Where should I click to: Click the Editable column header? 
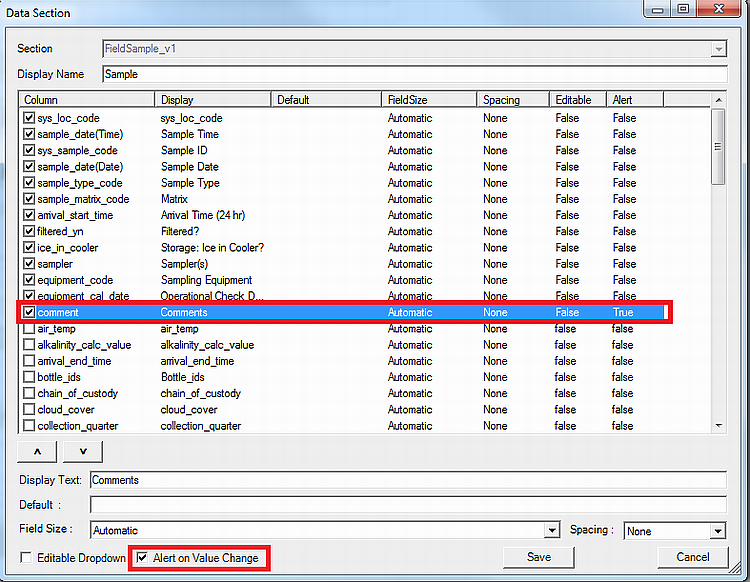(x=577, y=100)
